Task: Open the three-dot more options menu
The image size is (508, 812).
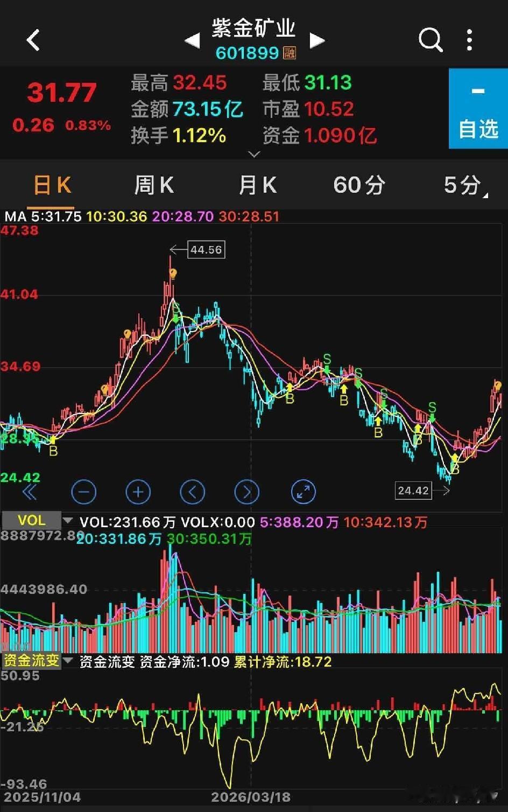Action: point(470,40)
